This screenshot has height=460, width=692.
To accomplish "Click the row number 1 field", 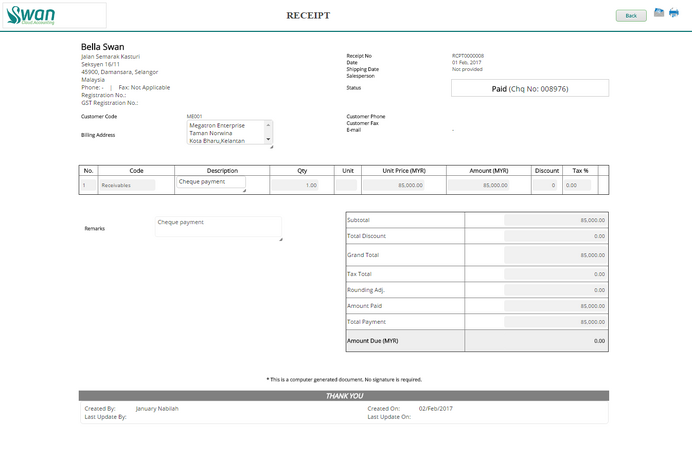I will click(x=88, y=185).
